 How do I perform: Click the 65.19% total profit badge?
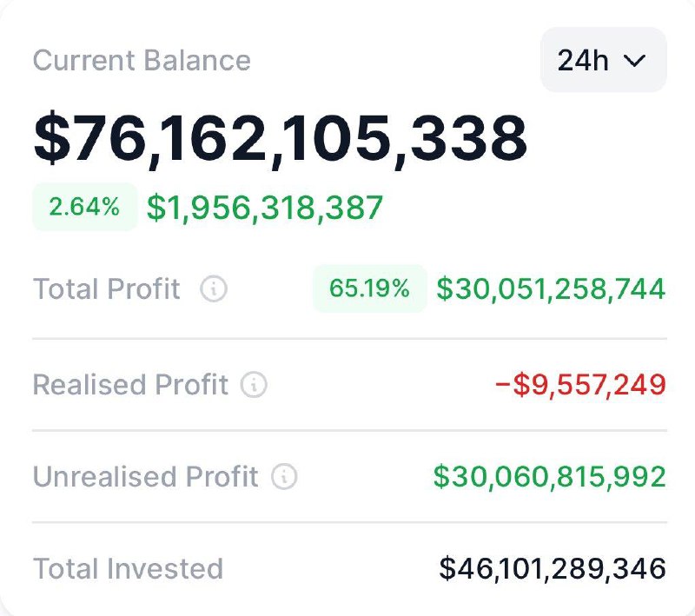(369, 288)
